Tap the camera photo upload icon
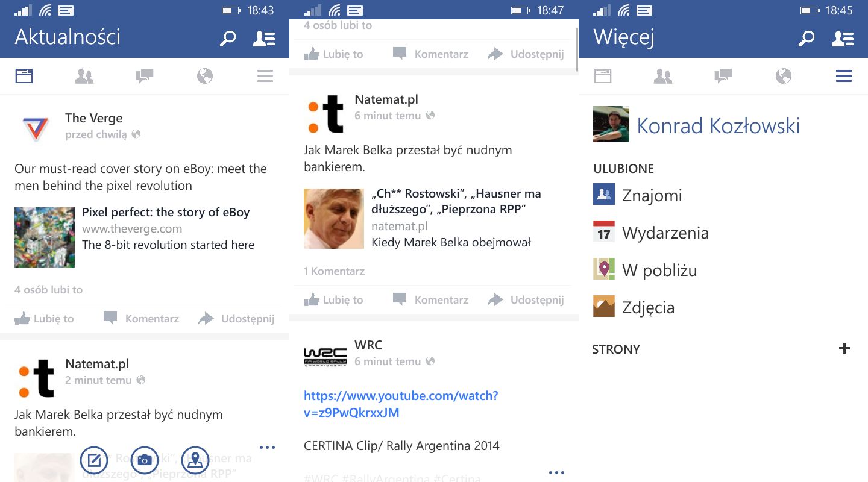This screenshot has height=482, width=868. tap(144, 461)
